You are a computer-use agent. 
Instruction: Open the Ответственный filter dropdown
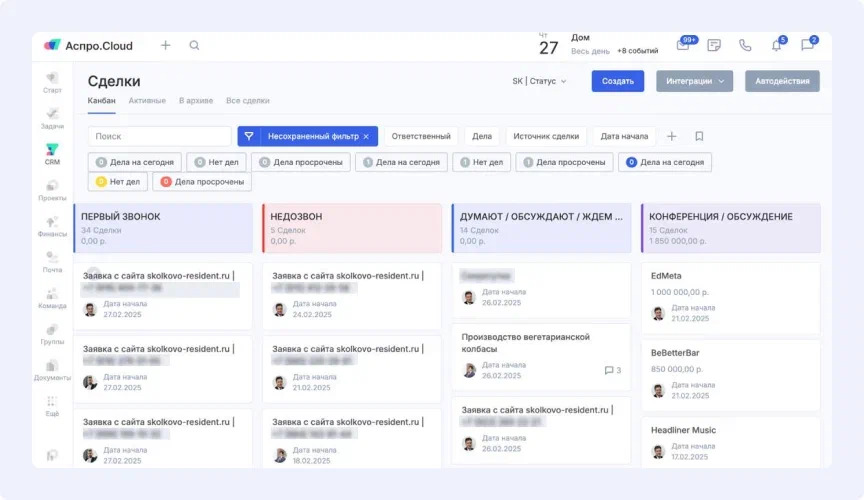[x=421, y=136]
